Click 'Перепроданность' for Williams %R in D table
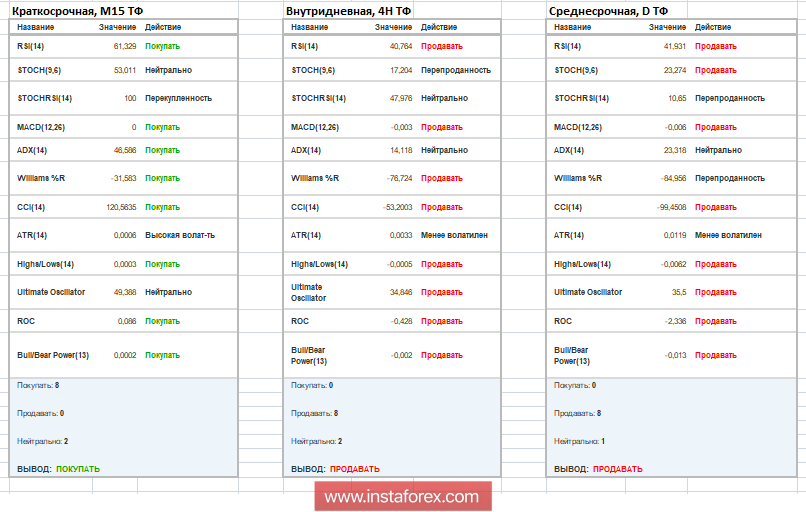 tap(730, 178)
